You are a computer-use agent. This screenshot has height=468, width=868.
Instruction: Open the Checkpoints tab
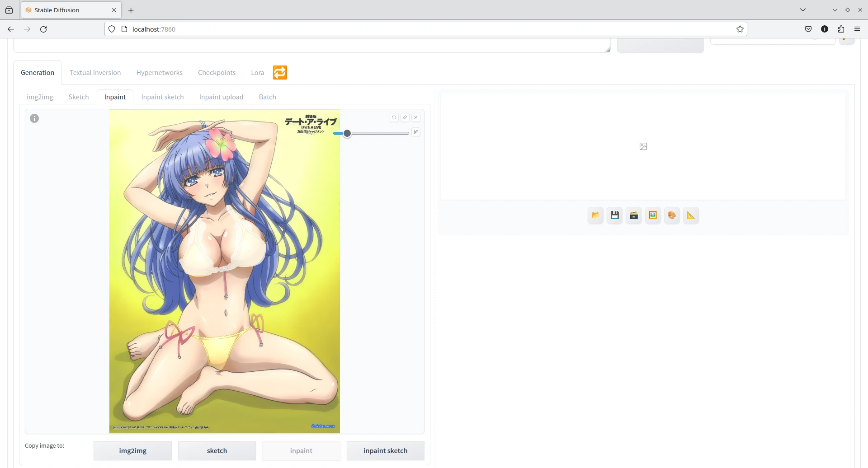pyautogui.click(x=217, y=73)
